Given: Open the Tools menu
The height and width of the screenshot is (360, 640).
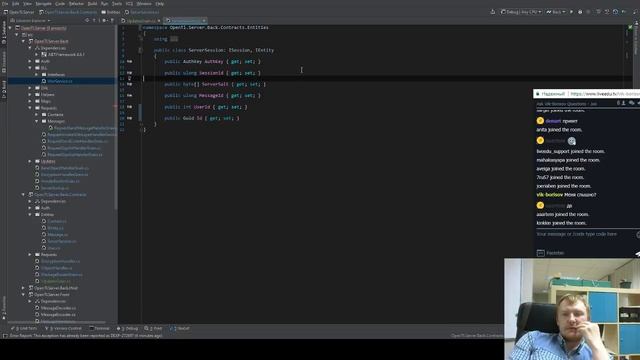Looking at the screenshot, I should point(117,4).
